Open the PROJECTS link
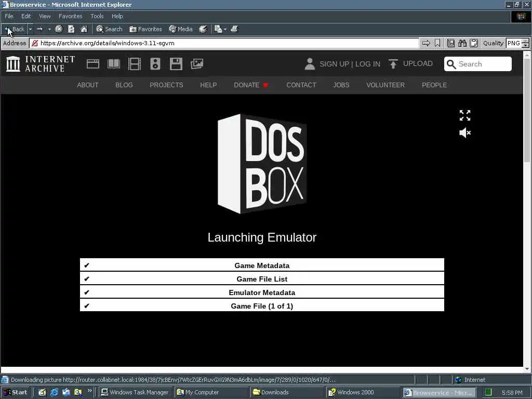 [166, 85]
